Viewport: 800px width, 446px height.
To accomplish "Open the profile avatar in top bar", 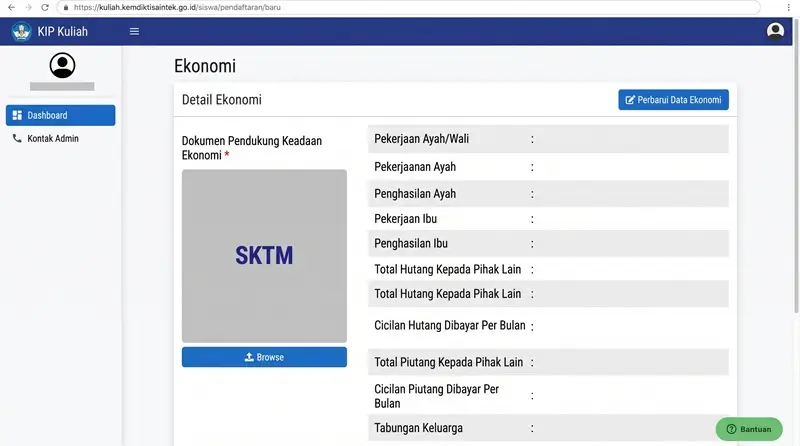I will (x=775, y=31).
